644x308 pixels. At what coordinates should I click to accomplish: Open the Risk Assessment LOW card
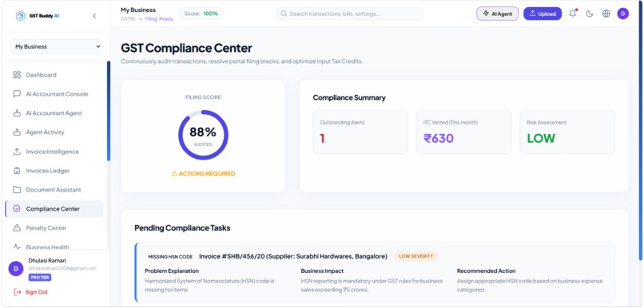click(x=567, y=132)
